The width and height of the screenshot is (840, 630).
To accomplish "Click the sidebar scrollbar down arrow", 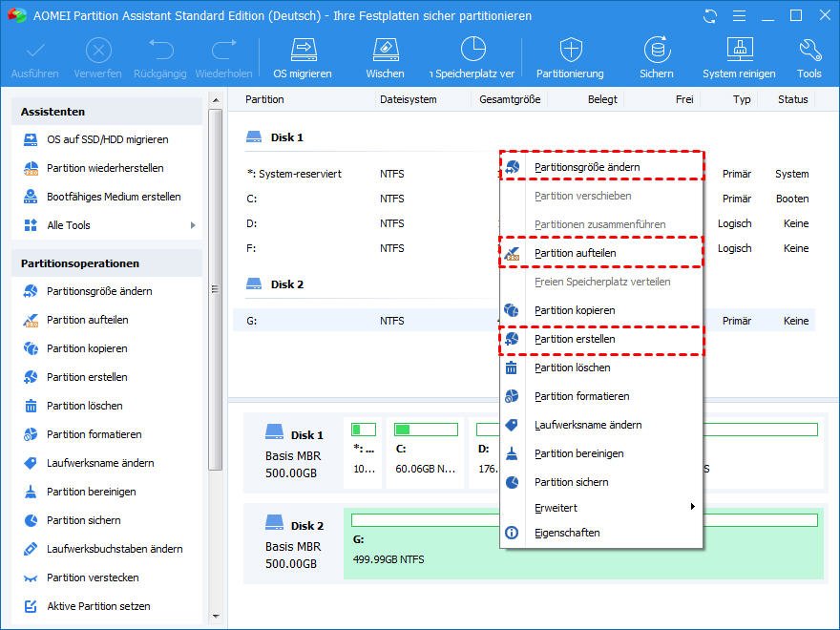I will (216, 616).
